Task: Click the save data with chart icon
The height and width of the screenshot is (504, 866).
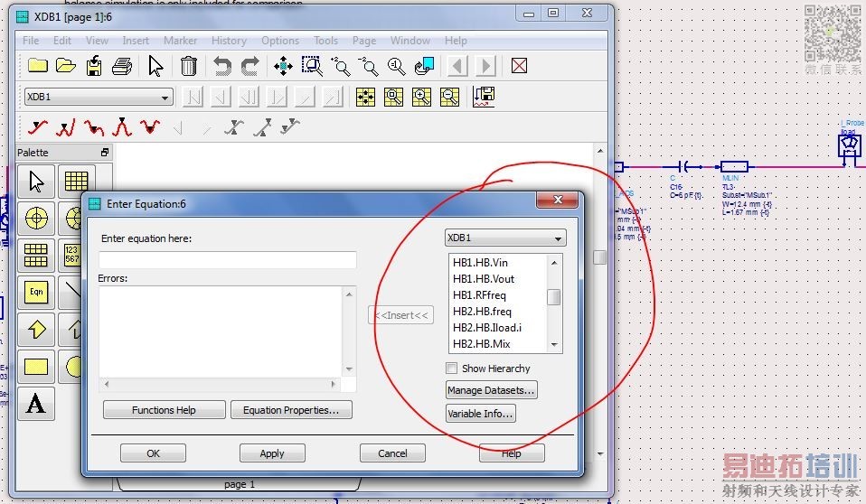Action: tap(484, 97)
